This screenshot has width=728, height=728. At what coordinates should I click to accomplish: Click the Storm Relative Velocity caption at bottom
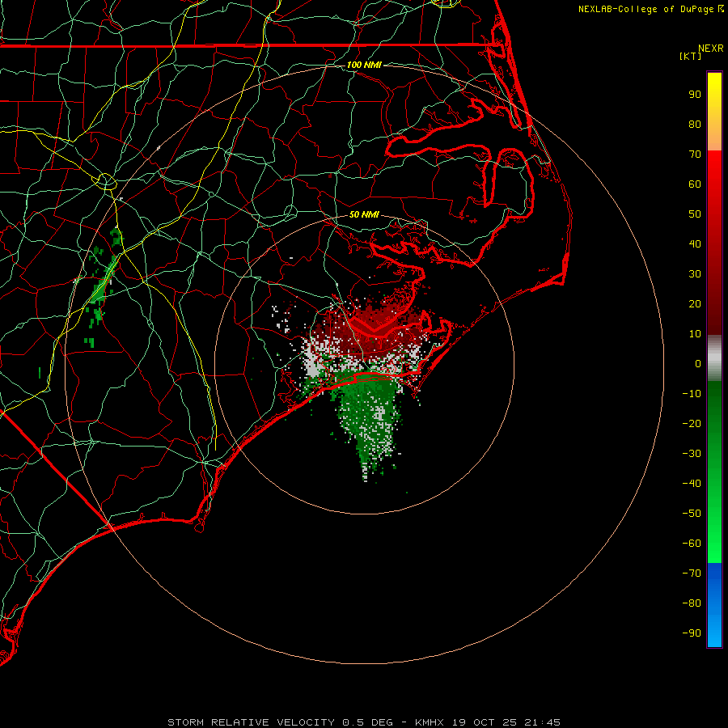coord(364,722)
